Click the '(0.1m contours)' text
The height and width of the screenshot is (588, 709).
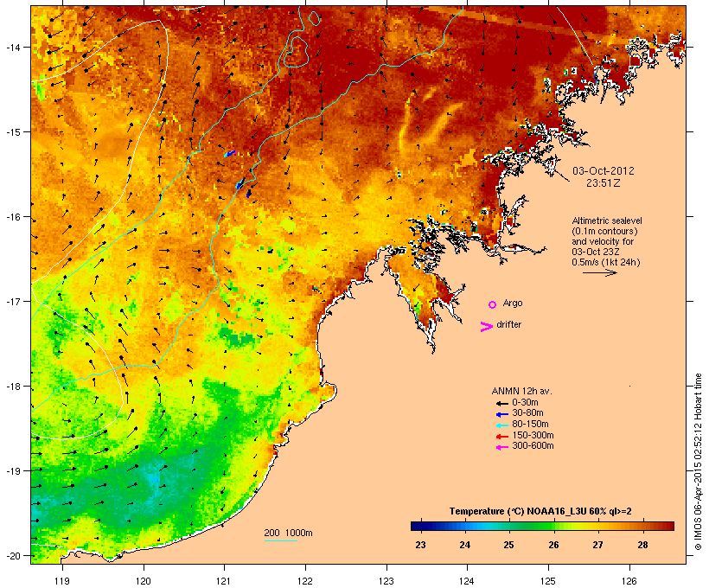coord(604,231)
